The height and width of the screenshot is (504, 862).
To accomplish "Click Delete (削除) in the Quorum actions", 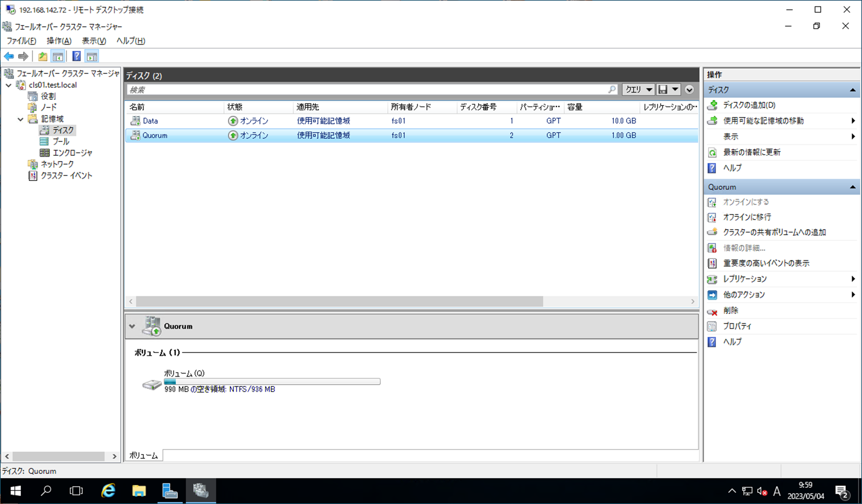I will [x=731, y=310].
